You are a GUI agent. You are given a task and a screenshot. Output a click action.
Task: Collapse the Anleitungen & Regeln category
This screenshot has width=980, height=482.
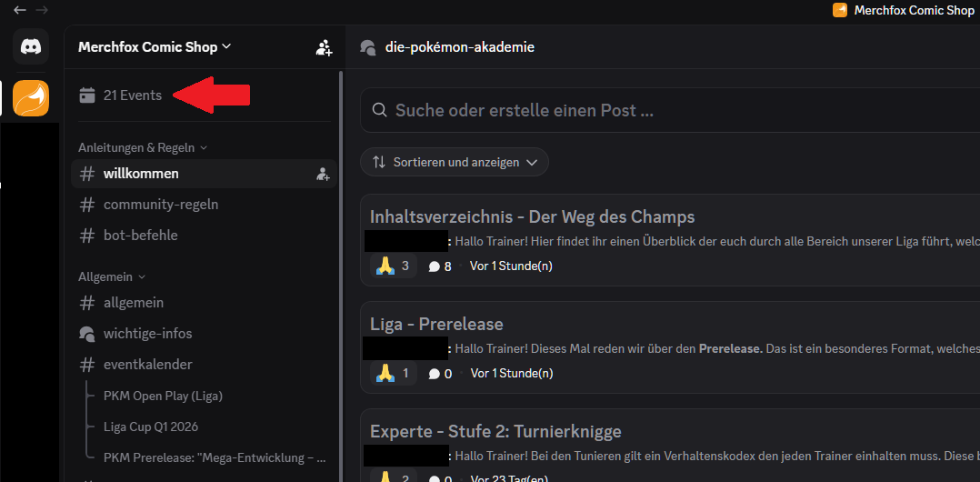coord(143,147)
